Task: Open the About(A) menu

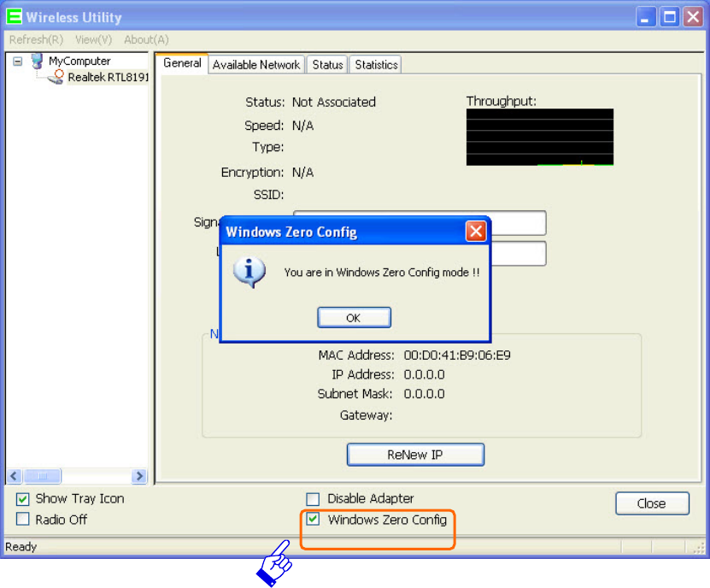Action: [146, 40]
